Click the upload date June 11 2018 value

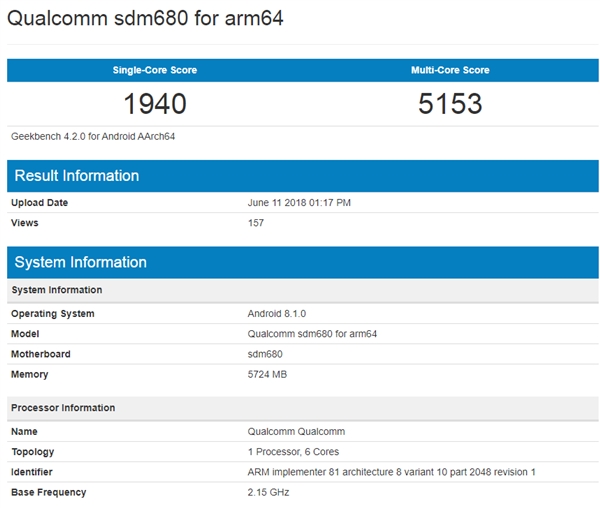[299, 203]
